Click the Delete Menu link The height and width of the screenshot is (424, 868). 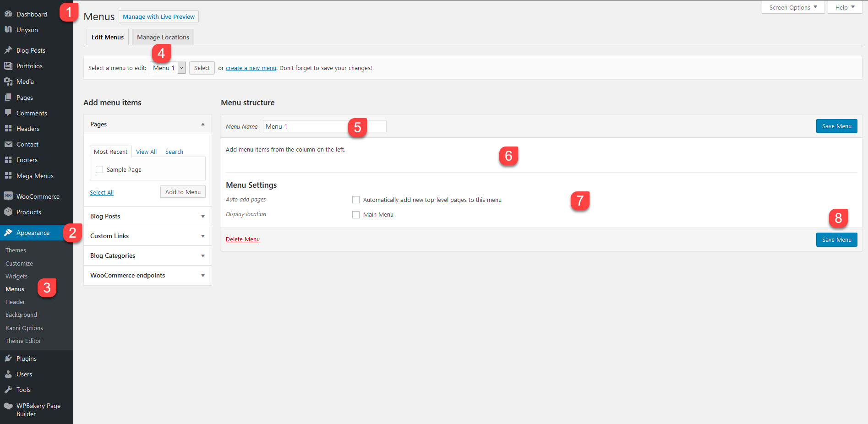(x=243, y=239)
